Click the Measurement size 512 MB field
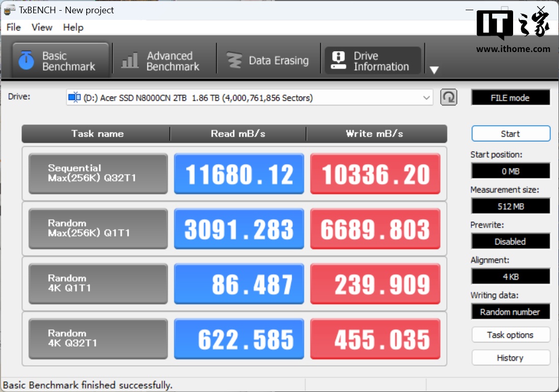 510,206
